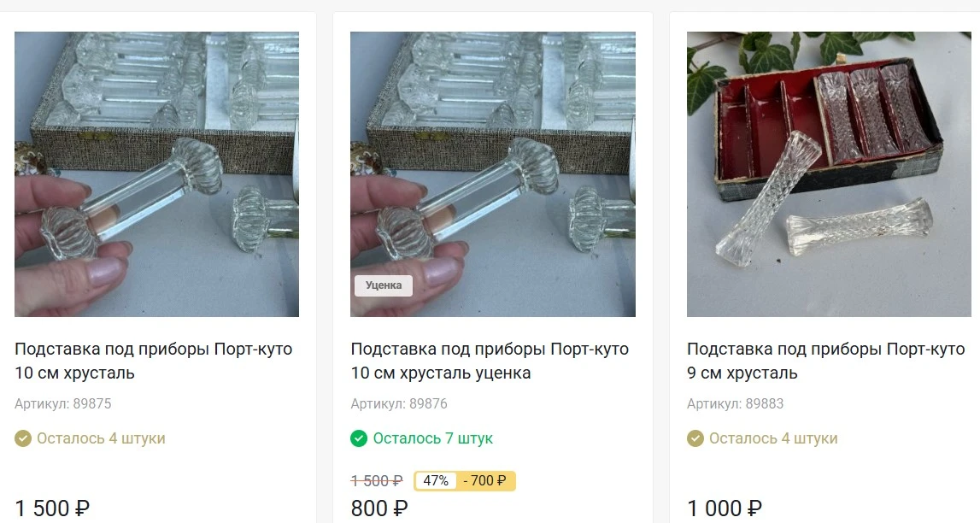
Task: Click the 'Осталось 7 штук' stock text
Action: (433, 438)
